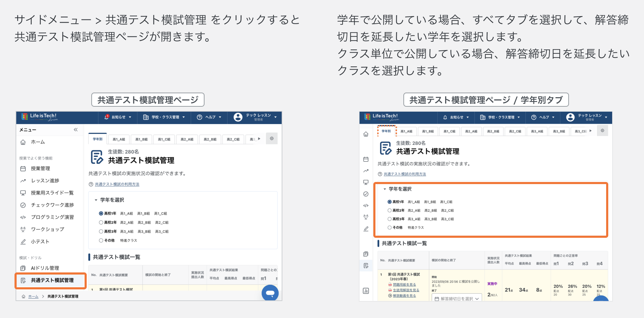644x318 pixels.
Task: Click Life is Tech! logo in left screenshot
Action: pos(40,117)
